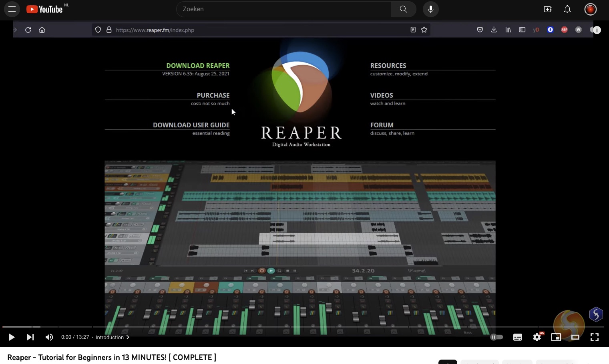Click the DOWNLOAD REAPER link
609x364 pixels.
198,66
